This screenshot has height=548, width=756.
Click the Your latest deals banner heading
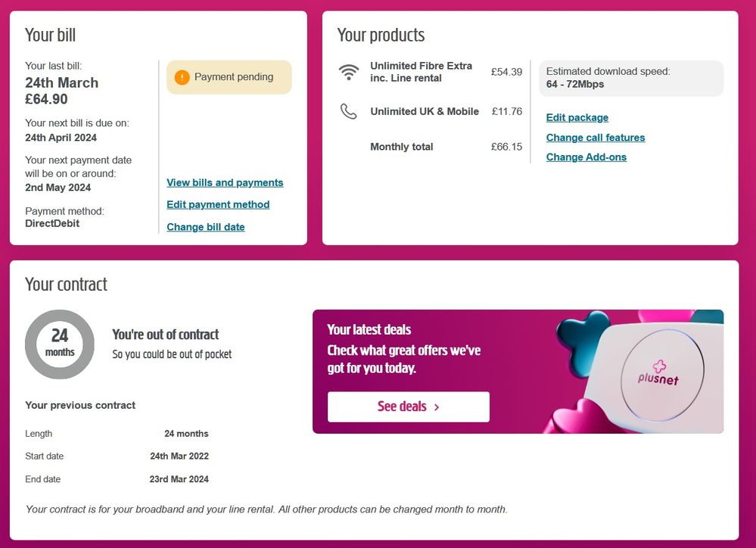(369, 329)
